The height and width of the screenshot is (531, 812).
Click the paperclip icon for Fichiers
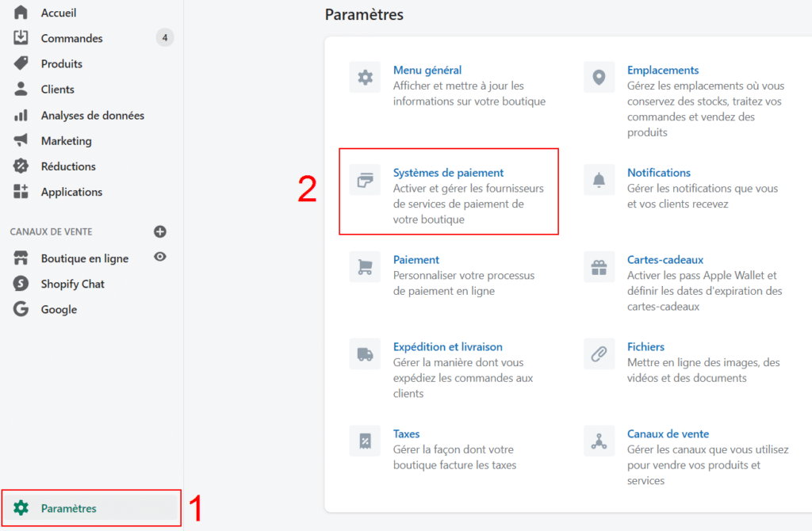tap(599, 354)
